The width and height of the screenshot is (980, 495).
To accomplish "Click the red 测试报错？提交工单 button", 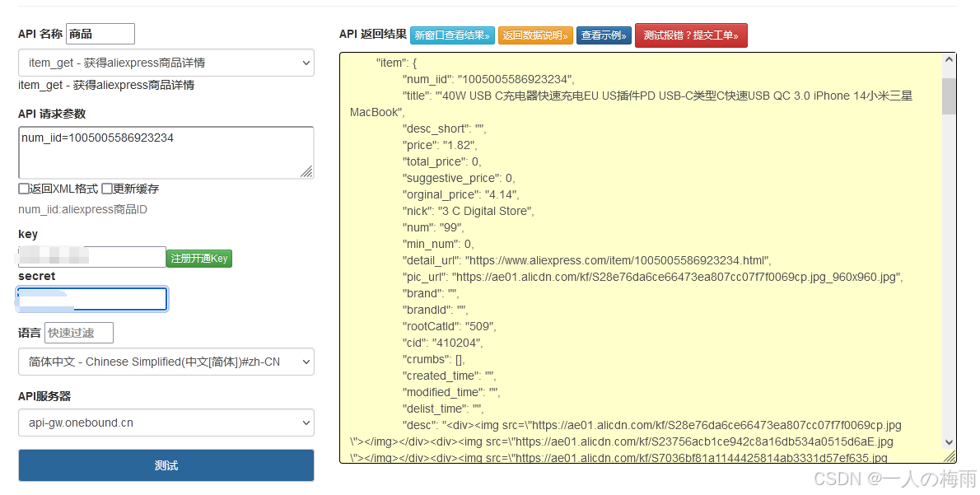I will pos(691,35).
